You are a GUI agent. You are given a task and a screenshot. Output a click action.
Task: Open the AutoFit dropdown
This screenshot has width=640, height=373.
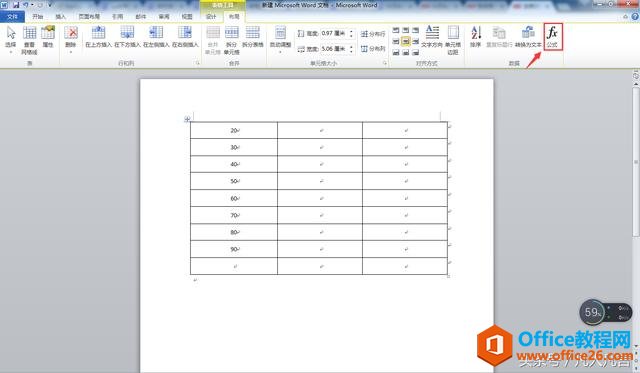pos(280,40)
